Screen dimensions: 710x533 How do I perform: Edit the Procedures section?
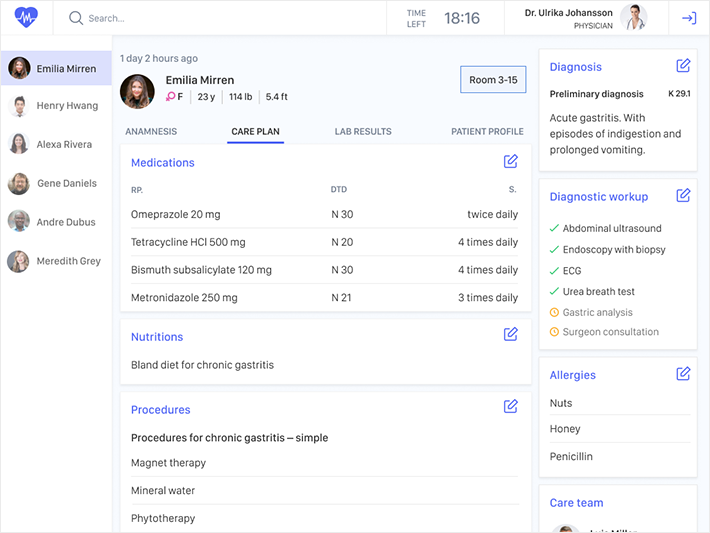pos(510,406)
